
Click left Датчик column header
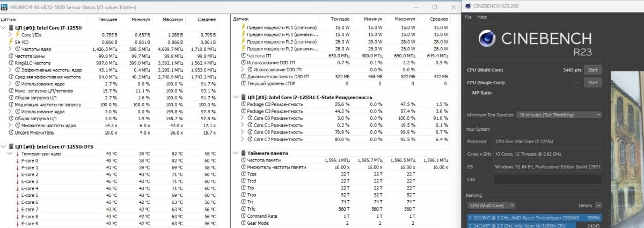coord(9,19)
